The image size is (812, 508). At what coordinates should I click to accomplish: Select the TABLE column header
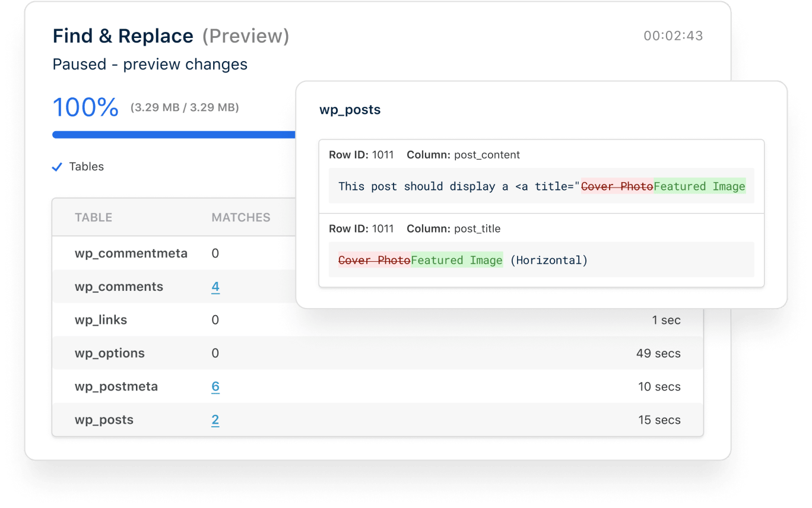coord(93,218)
